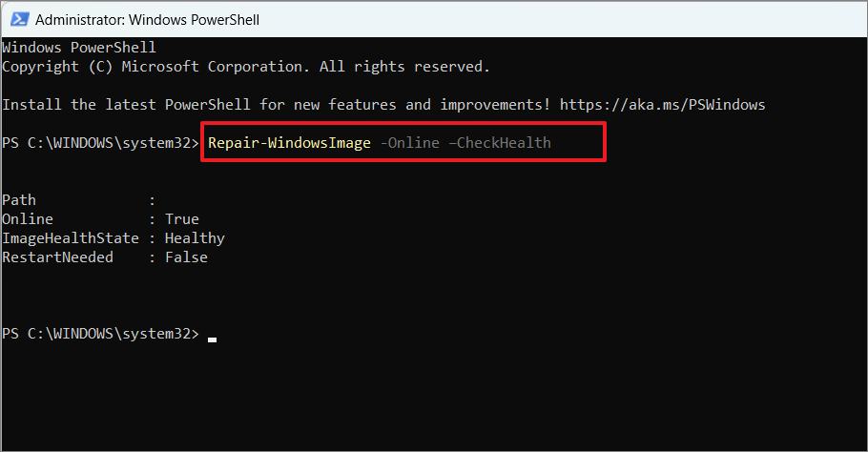This screenshot has width=868, height=452.
Task: Click the https://aka.ms/PSWindows URL
Action: (x=662, y=104)
